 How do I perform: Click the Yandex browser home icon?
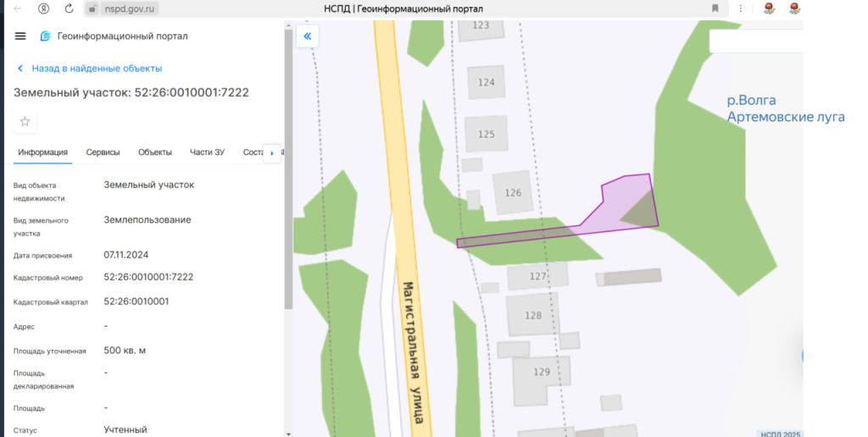point(43,8)
